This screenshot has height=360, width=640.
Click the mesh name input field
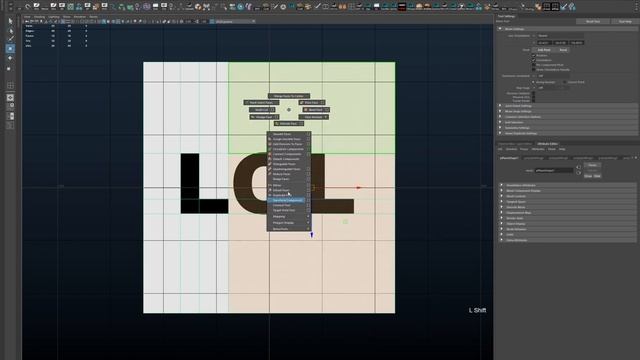click(554, 171)
